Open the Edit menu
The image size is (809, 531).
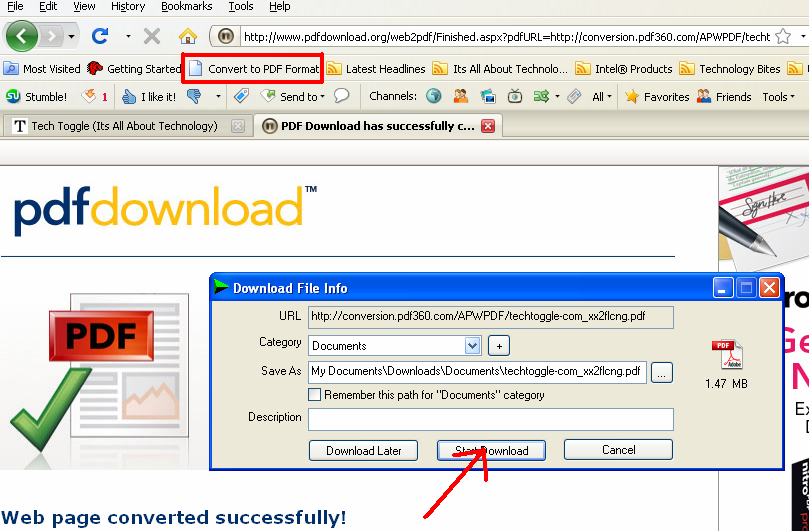click(x=48, y=6)
